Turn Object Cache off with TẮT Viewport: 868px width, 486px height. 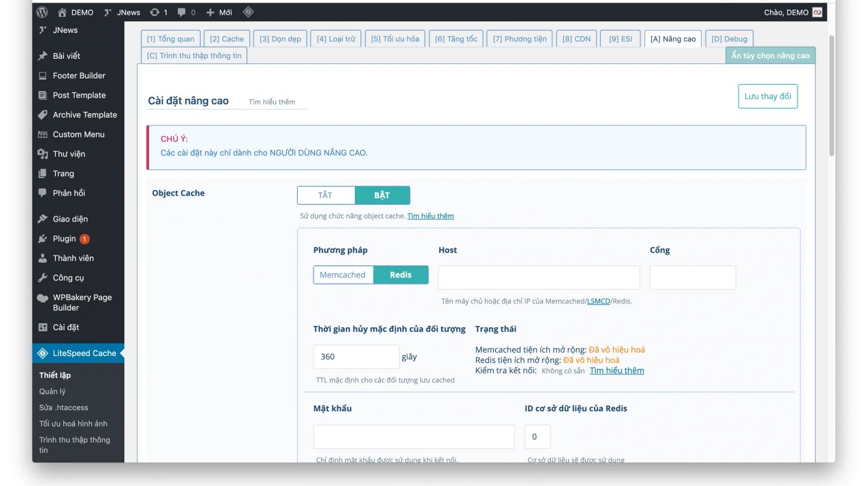325,196
